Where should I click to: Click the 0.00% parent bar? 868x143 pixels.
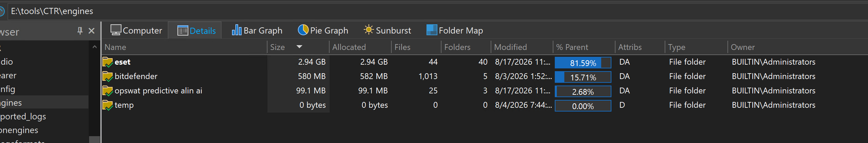(583, 106)
